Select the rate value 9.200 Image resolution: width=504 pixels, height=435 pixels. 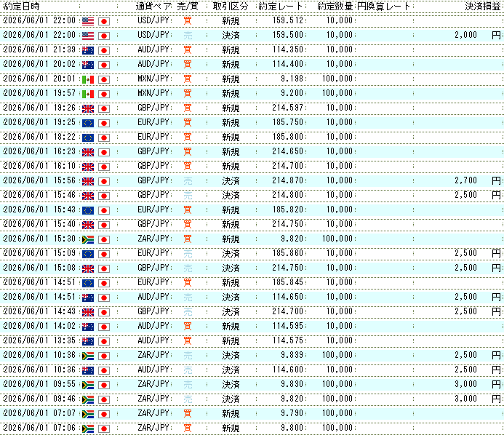click(292, 93)
